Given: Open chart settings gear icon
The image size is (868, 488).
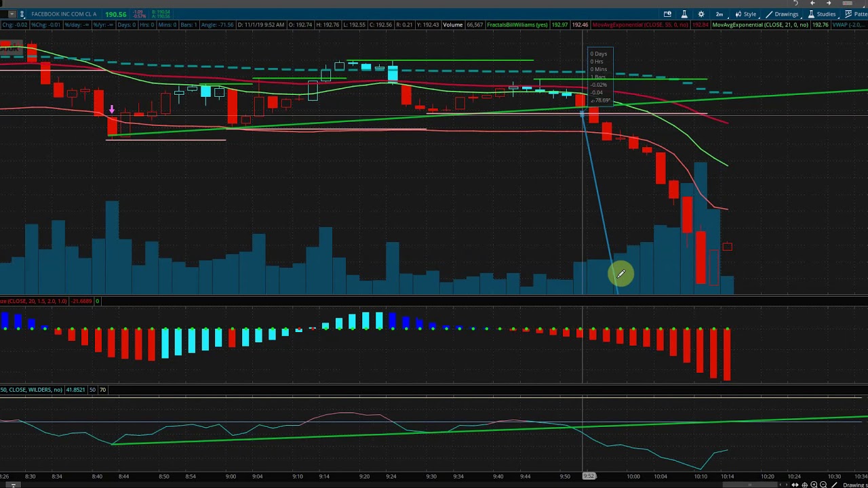Looking at the screenshot, I should point(701,14).
